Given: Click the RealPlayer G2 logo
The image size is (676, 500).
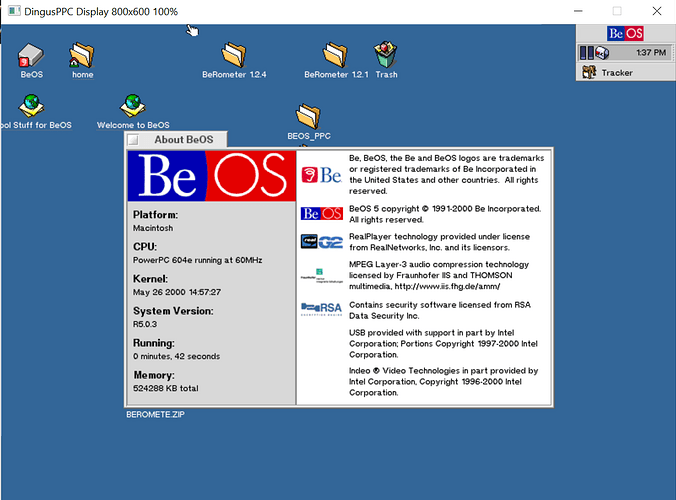Looking at the screenshot, I should point(322,241).
